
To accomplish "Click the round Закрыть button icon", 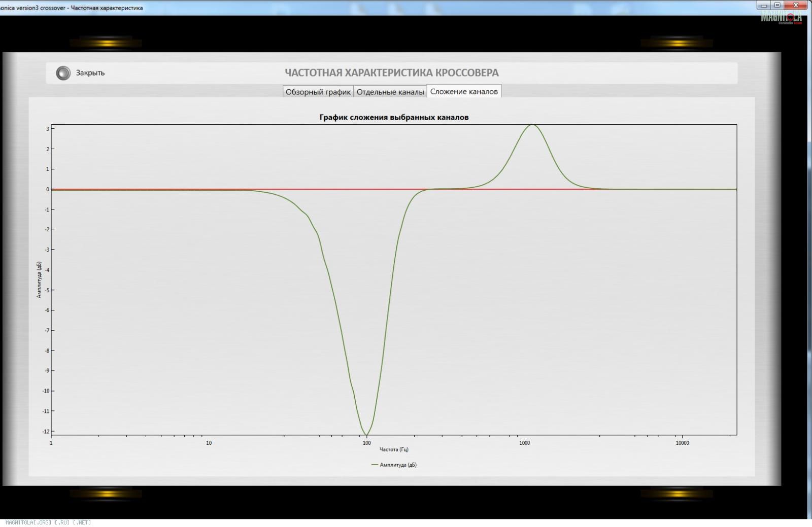I will [x=63, y=73].
